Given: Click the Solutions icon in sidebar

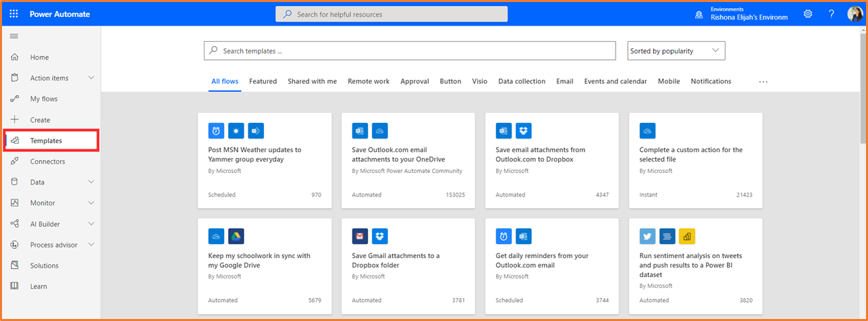Looking at the screenshot, I should (x=15, y=266).
